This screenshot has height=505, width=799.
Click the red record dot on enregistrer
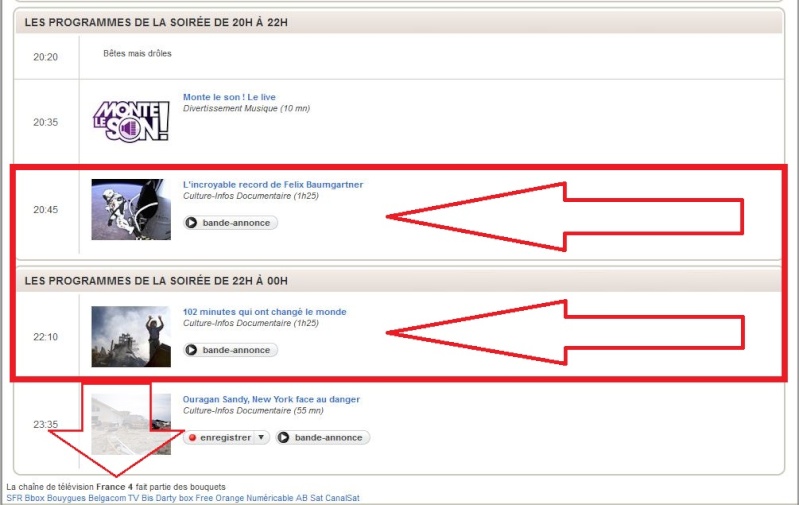192,438
